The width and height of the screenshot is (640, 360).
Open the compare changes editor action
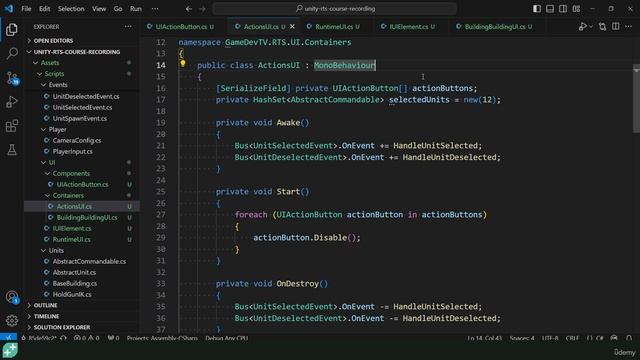602,27
